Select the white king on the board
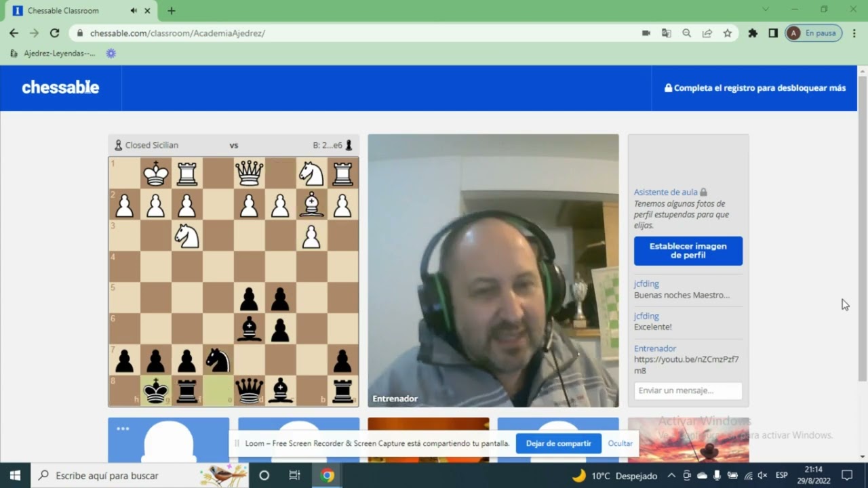Screen dimensions: 868x488 (x=155, y=174)
